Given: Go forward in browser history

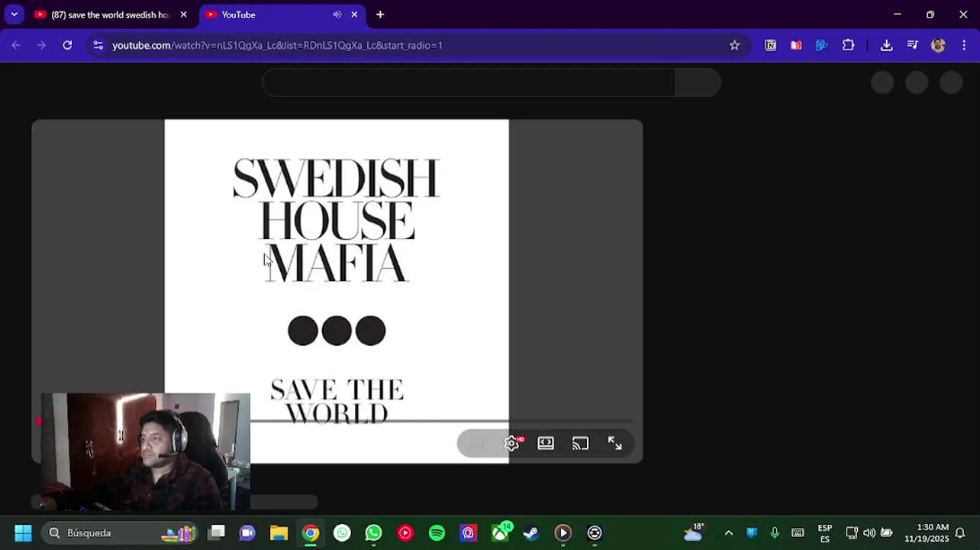Looking at the screenshot, I should [41, 46].
